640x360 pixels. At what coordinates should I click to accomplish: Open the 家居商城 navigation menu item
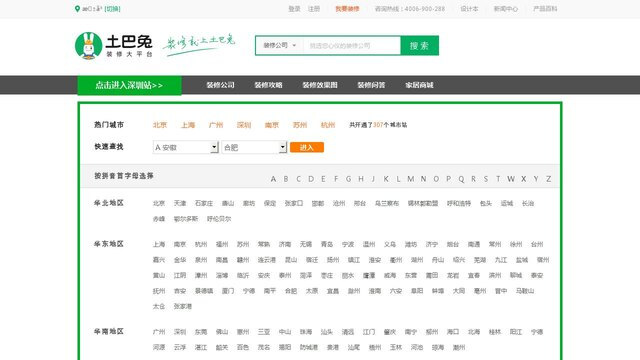point(419,85)
